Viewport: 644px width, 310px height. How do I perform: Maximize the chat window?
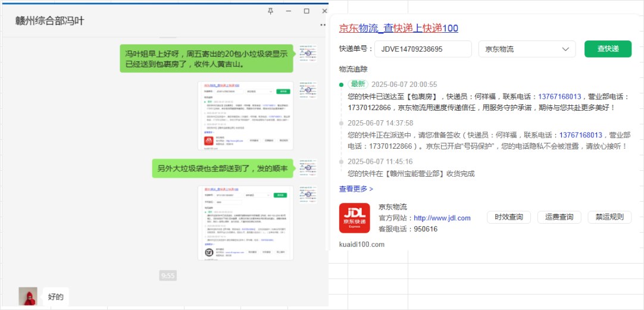(x=307, y=11)
